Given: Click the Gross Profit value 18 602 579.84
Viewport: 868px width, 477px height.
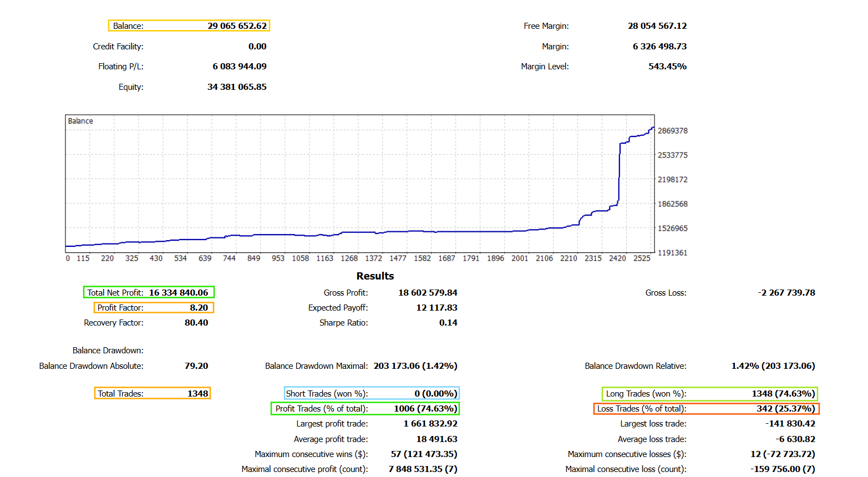Looking at the screenshot, I should point(428,293).
